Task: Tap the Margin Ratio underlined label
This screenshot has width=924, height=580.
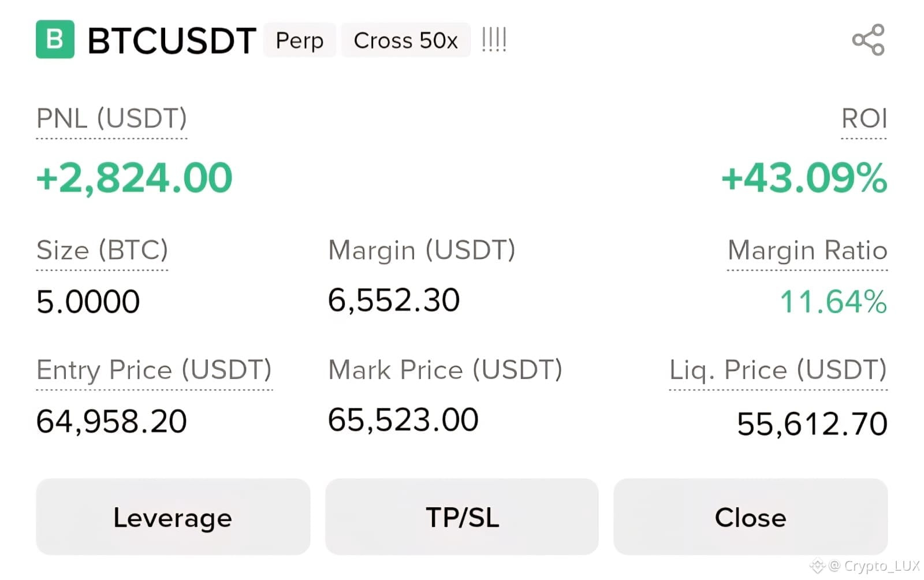Action: 807,251
